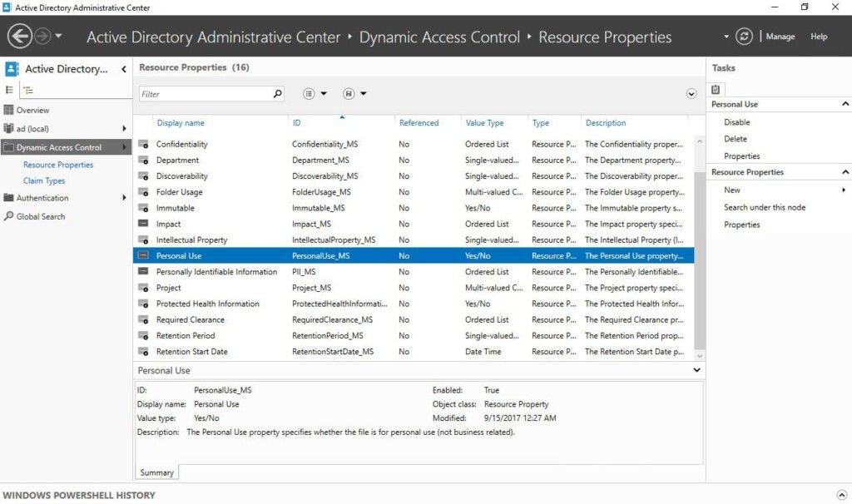Select the Protected Health Information row icon
This screenshot has width=852, height=504.
143,304
